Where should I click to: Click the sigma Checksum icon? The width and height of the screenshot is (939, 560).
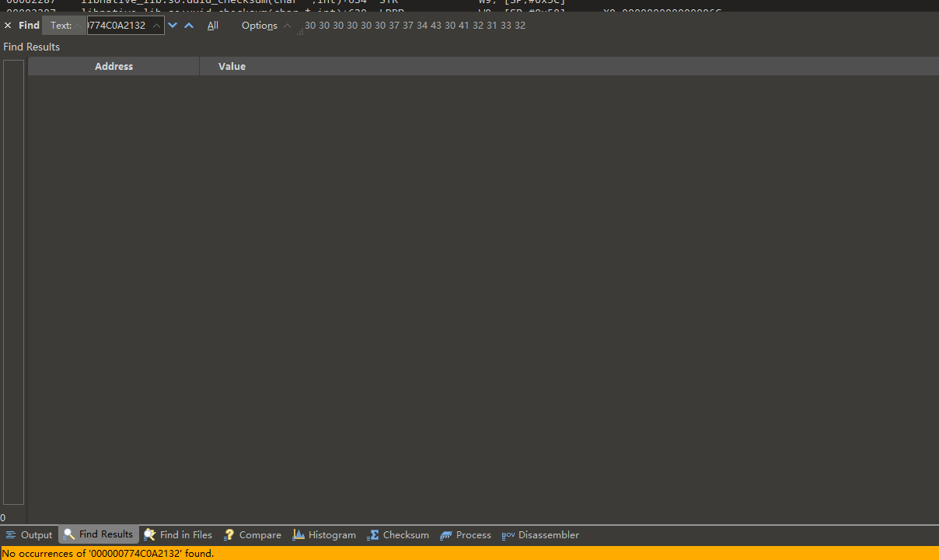373,535
